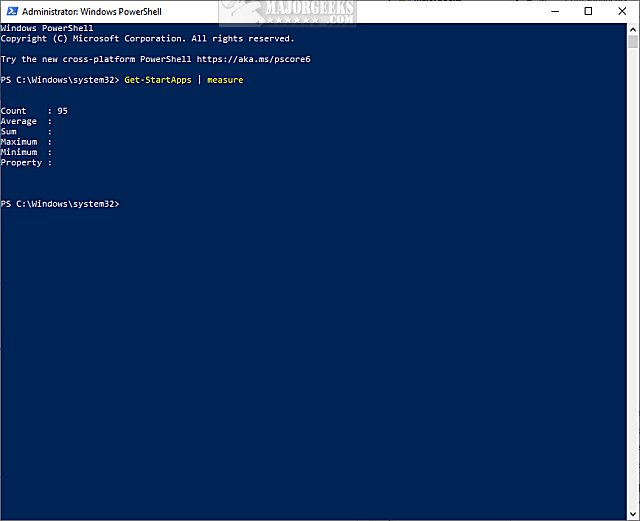Click the Sum output line
Image resolution: width=640 pixels, height=521 pixels.
click(x=26, y=131)
